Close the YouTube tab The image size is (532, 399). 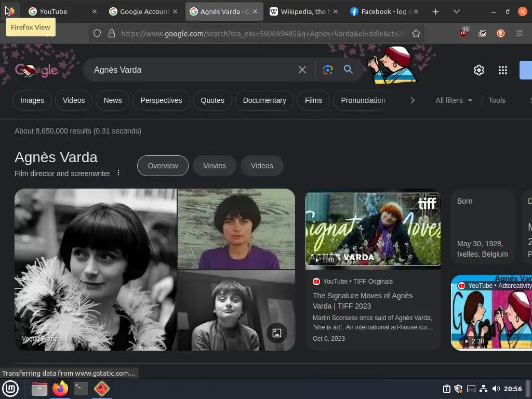(x=95, y=11)
